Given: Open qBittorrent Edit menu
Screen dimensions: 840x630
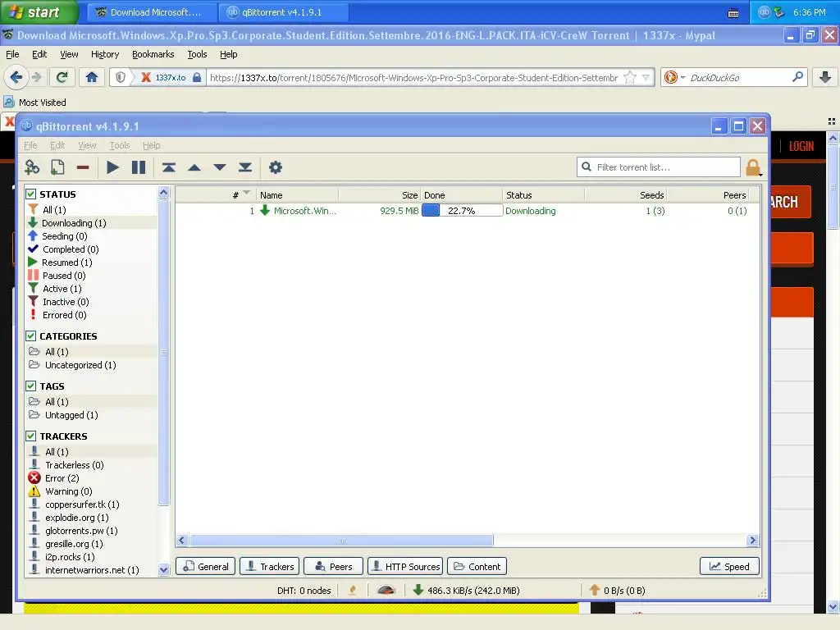Looking at the screenshot, I should [x=57, y=145].
